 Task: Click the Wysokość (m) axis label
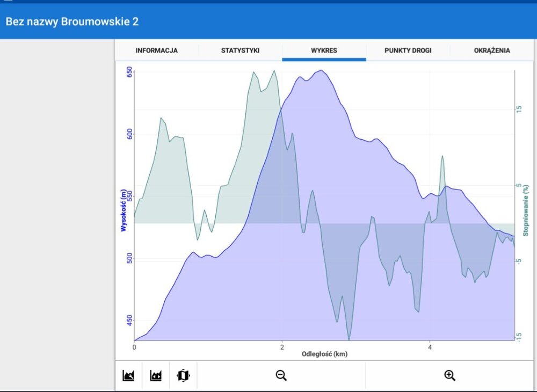pos(124,210)
